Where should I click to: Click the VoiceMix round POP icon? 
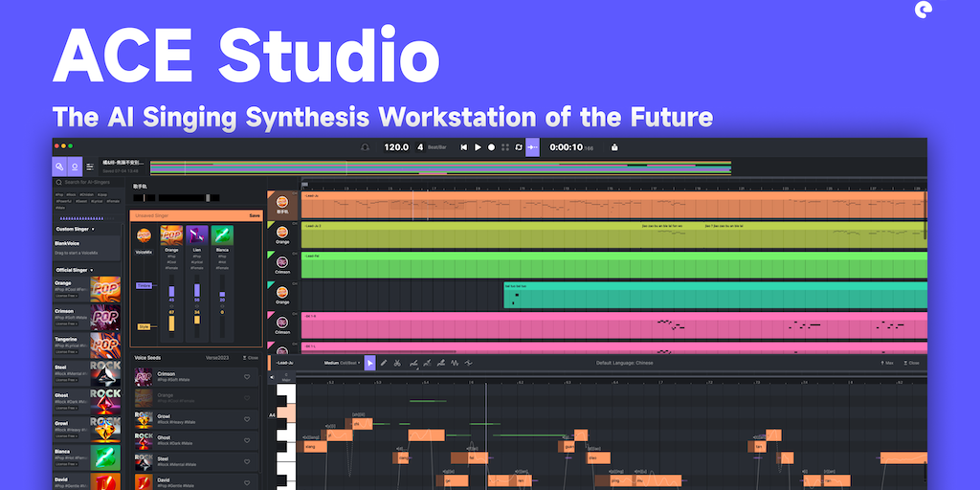point(144,235)
